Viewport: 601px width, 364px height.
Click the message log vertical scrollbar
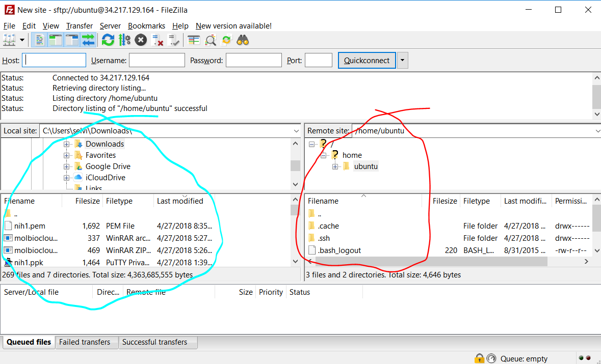tap(597, 96)
